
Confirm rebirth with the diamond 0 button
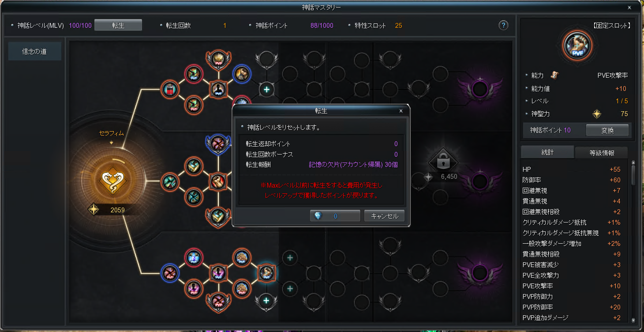pyautogui.click(x=335, y=216)
